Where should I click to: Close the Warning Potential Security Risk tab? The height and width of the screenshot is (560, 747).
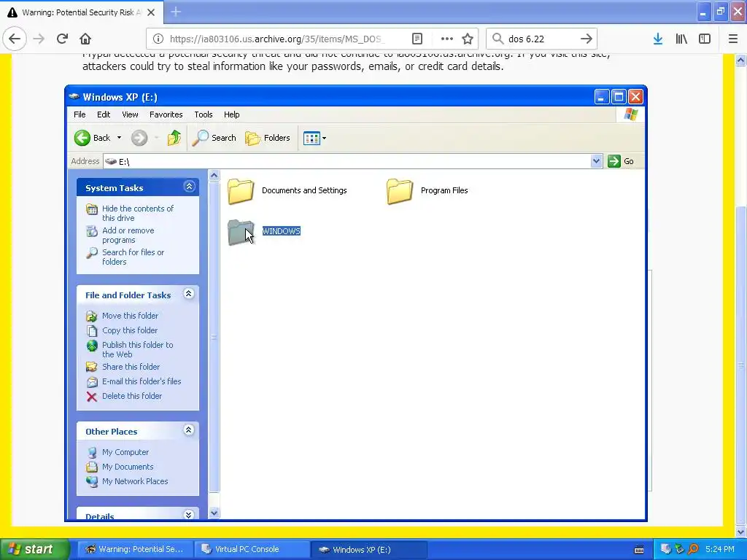151,12
